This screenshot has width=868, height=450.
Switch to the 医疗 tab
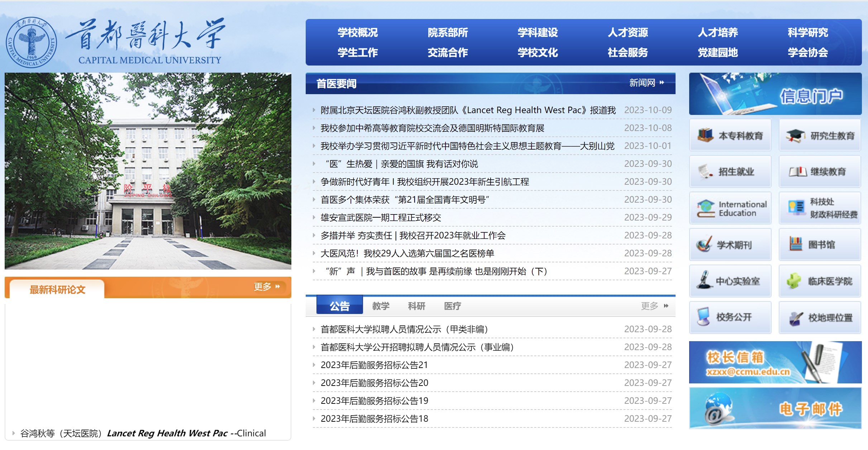(452, 306)
